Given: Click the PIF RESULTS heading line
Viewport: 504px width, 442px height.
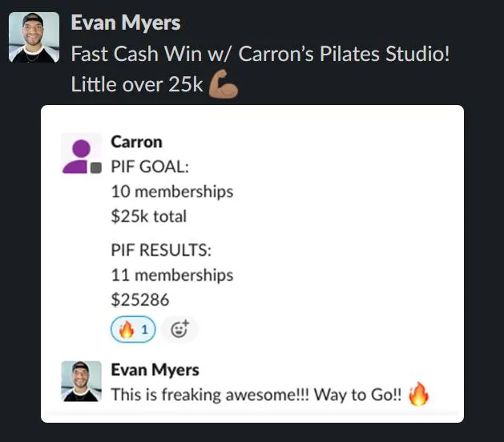Looking at the screenshot, I should (161, 250).
